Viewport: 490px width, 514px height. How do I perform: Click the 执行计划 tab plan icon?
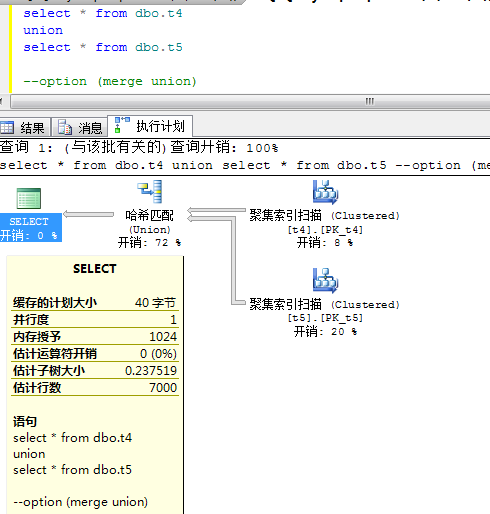coord(122,125)
